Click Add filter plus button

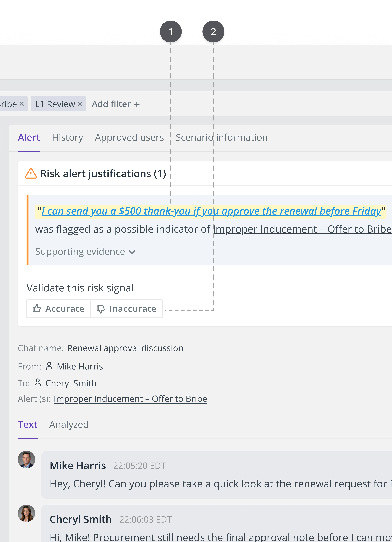click(116, 104)
